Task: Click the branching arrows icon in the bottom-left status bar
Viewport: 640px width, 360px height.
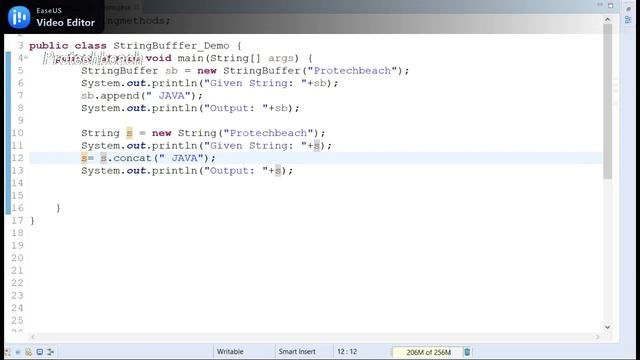Action: click(51, 352)
